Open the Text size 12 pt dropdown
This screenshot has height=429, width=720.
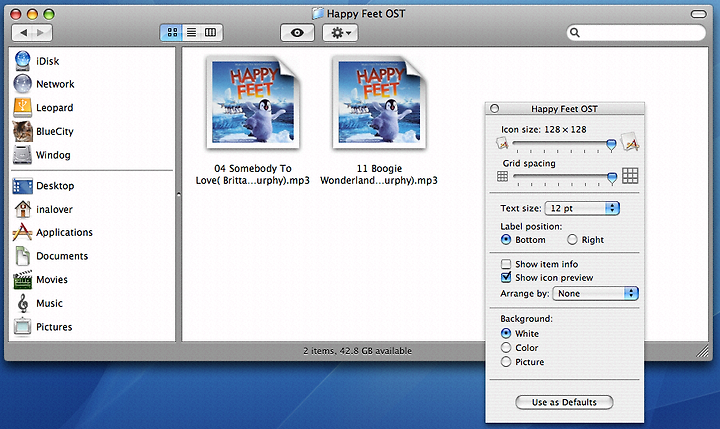[582, 208]
